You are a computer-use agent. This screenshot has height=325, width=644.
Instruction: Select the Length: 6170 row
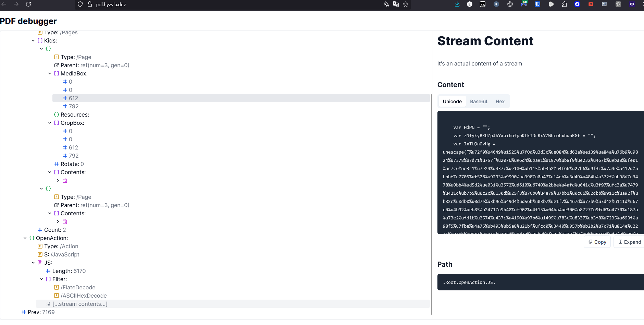pos(237,271)
